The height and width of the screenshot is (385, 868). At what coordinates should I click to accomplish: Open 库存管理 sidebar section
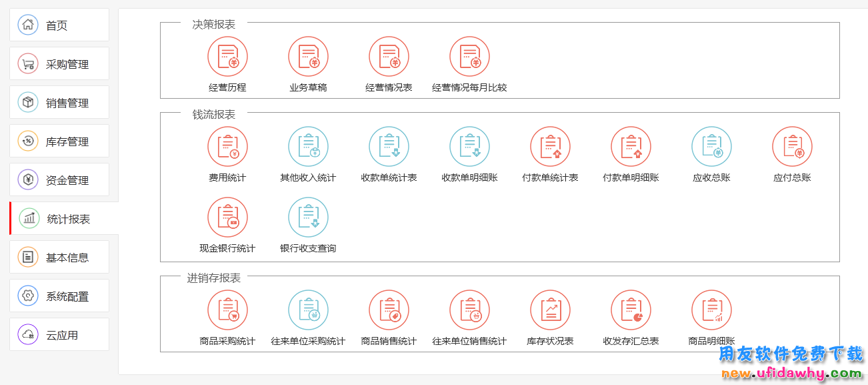(59, 141)
